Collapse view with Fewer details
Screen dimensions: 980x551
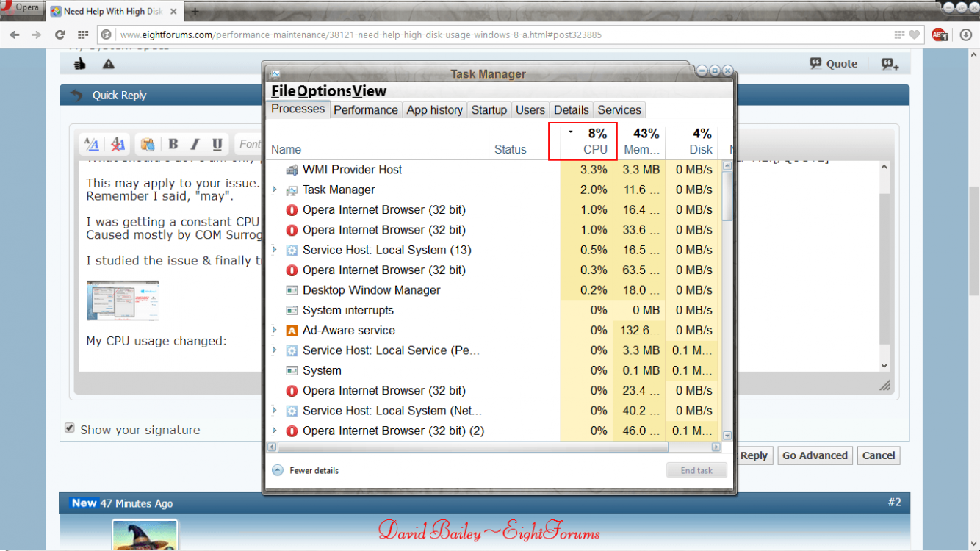click(306, 470)
